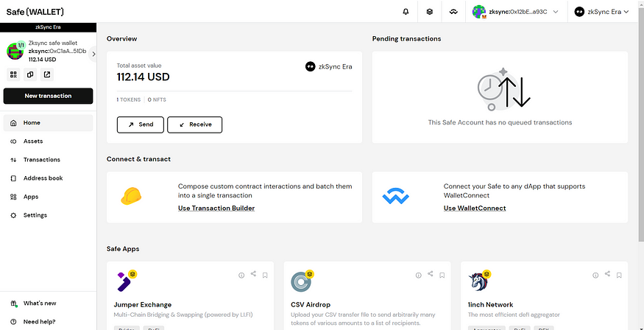Open WalletConnect icon in the header
This screenshot has height=330, width=644.
point(453,12)
